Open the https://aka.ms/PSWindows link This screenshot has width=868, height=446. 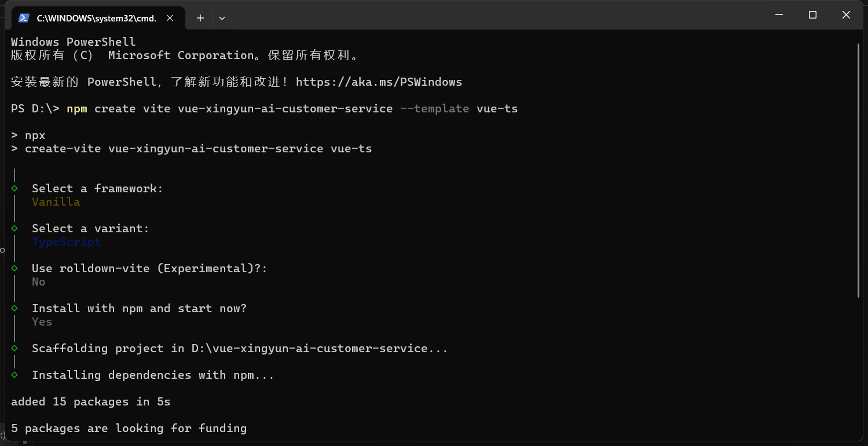click(x=379, y=82)
